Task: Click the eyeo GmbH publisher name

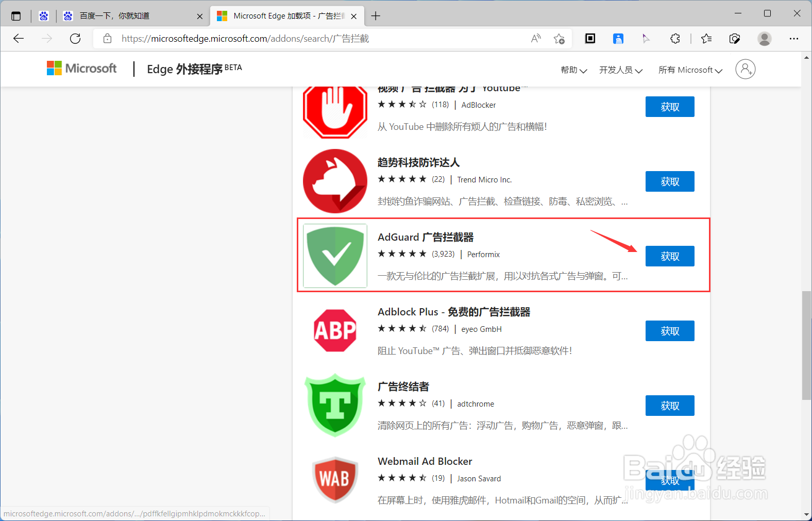Action: pos(481,329)
